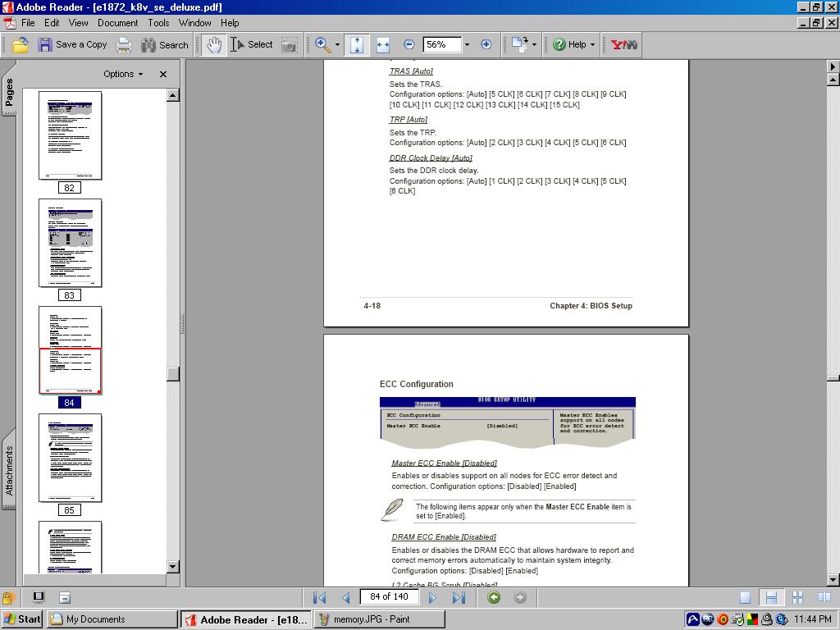The height and width of the screenshot is (630, 840).
Task: Expand the Help button dropdown arrow
Action: pyautogui.click(x=592, y=45)
